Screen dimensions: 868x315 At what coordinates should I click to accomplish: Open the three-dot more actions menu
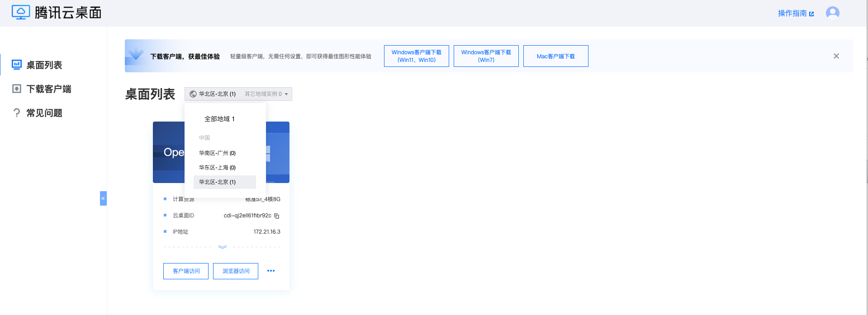click(x=271, y=271)
